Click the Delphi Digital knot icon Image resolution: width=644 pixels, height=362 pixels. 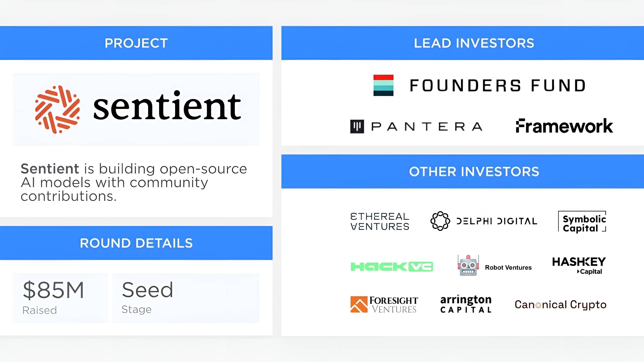point(440,221)
